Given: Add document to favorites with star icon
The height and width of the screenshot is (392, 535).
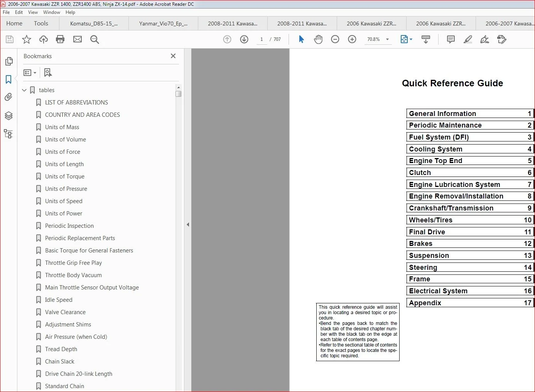Looking at the screenshot, I should coord(27,39).
